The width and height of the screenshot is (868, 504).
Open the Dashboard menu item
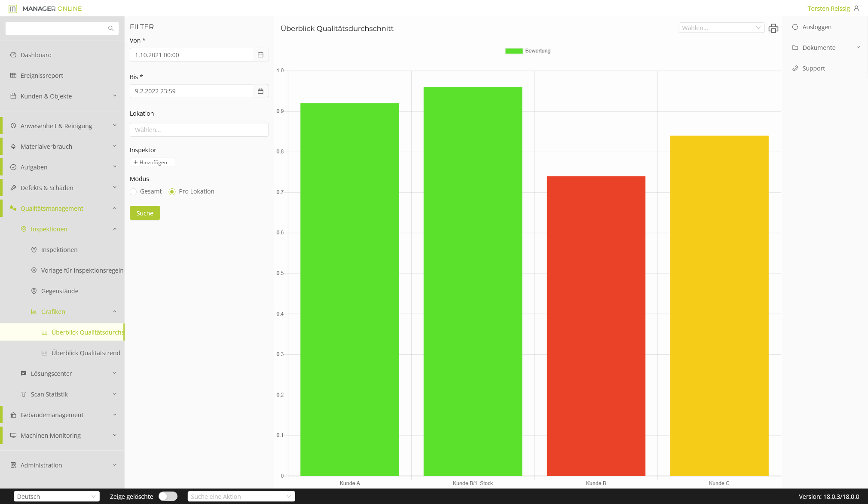pyautogui.click(x=36, y=55)
